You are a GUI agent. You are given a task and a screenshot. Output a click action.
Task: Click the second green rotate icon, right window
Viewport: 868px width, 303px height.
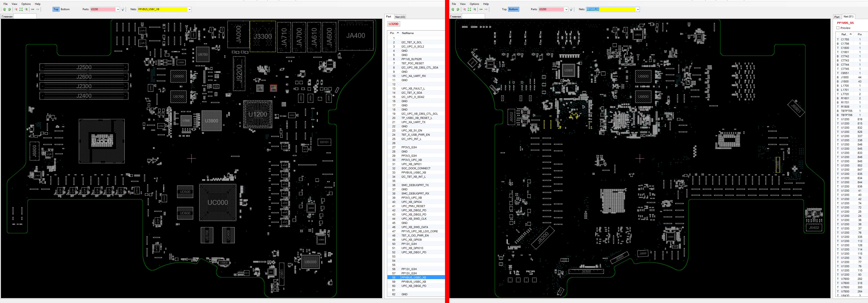[458, 10]
